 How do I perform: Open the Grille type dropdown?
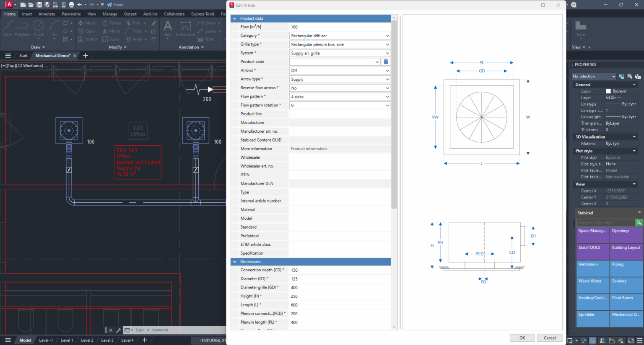[x=340, y=44]
